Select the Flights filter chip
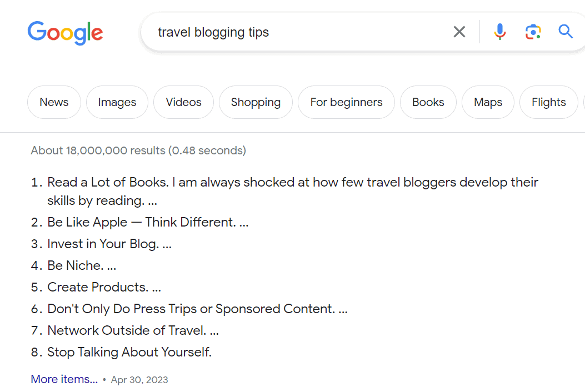The width and height of the screenshot is (585, 392). (548, 102)
